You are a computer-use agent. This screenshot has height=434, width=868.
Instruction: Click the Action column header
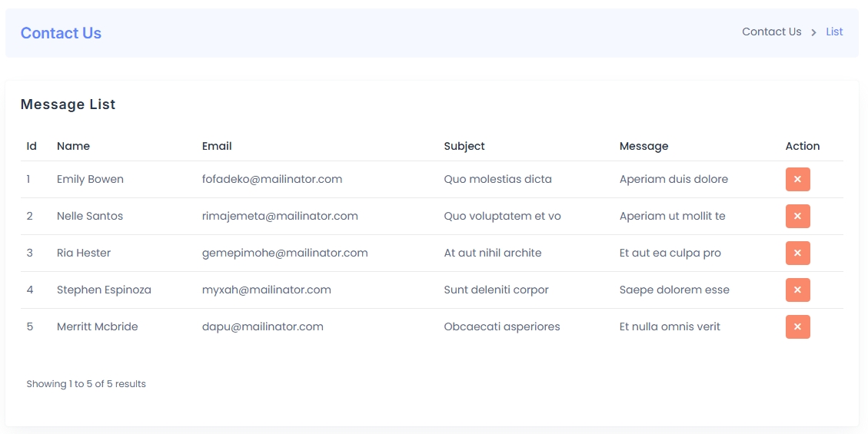tap(803, 146)
